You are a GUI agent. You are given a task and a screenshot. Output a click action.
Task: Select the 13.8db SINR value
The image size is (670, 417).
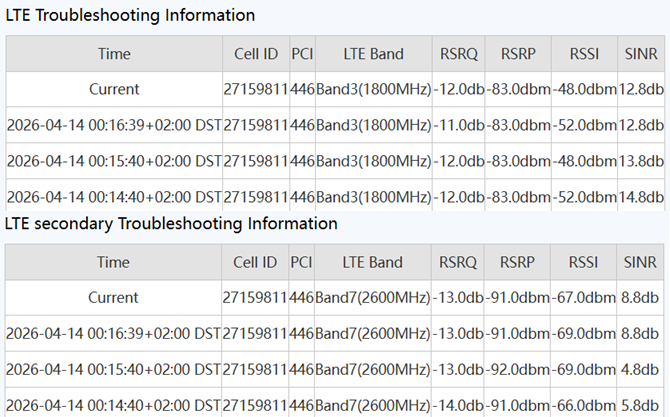coord(640,161)
